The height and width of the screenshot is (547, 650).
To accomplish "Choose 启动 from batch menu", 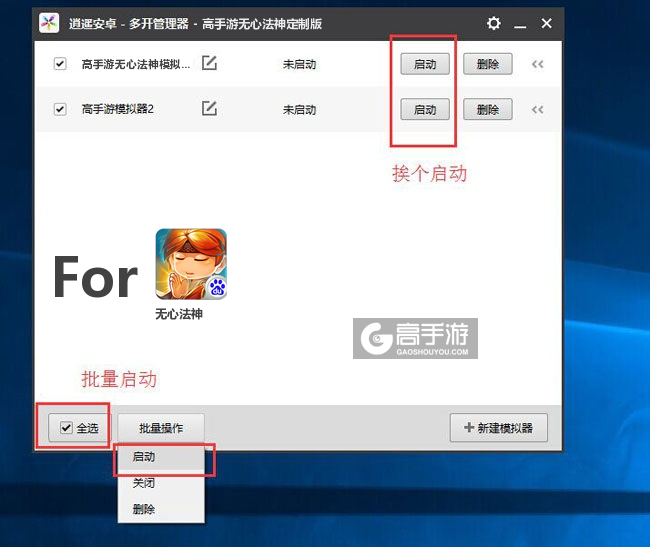I will point(161,457).
